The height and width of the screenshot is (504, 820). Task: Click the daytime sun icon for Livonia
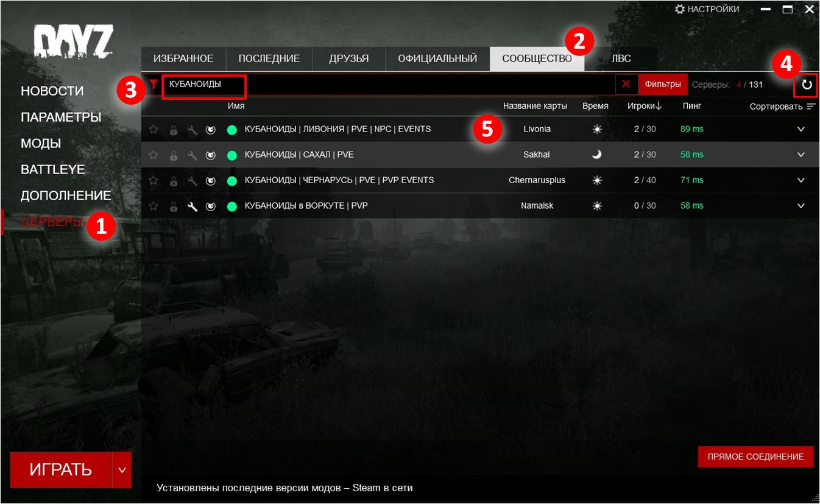pos(597,129)
